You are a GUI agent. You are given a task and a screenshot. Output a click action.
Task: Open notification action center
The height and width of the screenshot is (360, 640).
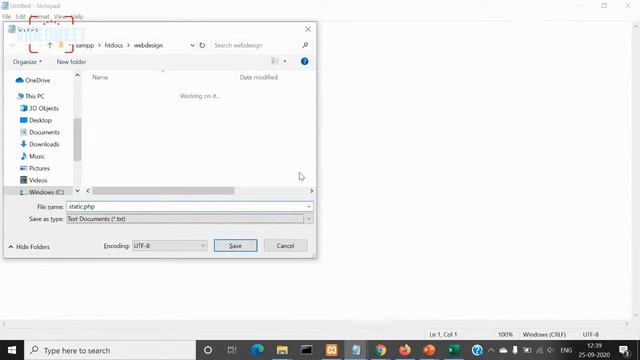[624, 350]
